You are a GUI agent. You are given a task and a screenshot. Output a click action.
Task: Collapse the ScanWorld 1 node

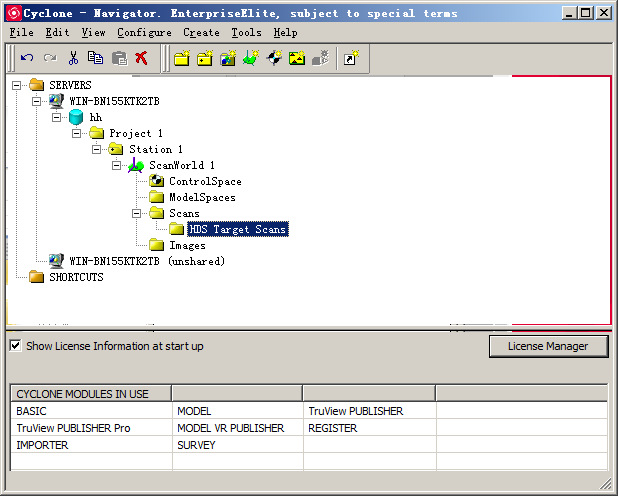117,165
